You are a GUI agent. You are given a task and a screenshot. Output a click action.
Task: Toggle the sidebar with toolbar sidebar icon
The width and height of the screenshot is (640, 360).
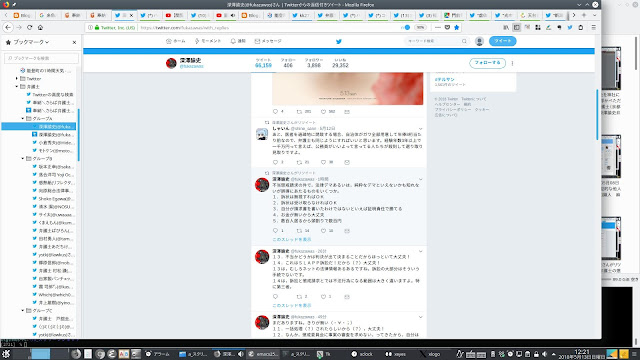(x=517, y=27)
